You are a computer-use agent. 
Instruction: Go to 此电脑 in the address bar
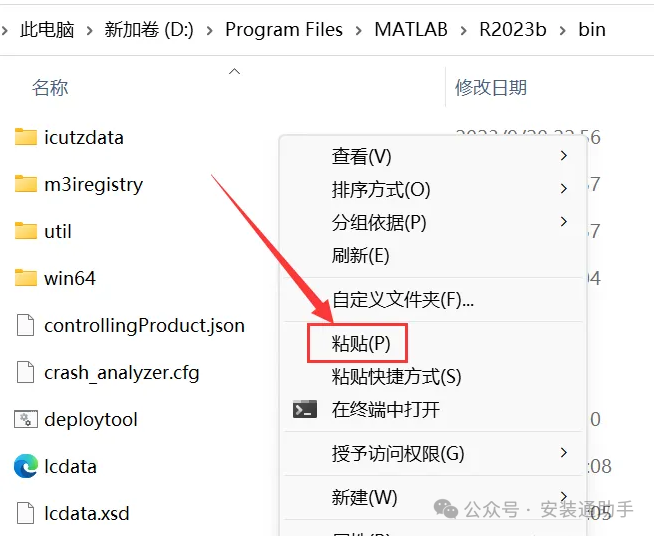pyautogui.click(x=47, y=30)
